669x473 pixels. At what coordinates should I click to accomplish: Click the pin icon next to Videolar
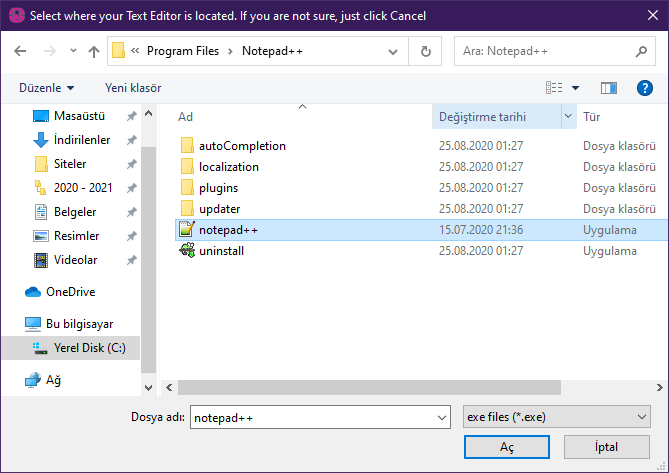point(132,260)
